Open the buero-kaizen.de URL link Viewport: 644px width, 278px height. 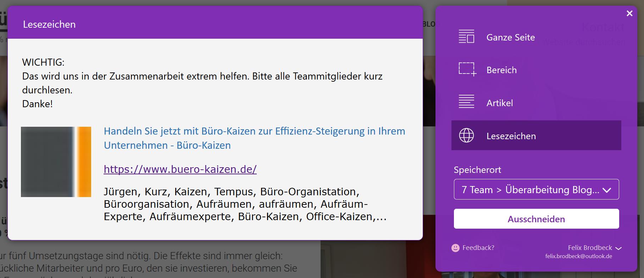tap(180, 169)
